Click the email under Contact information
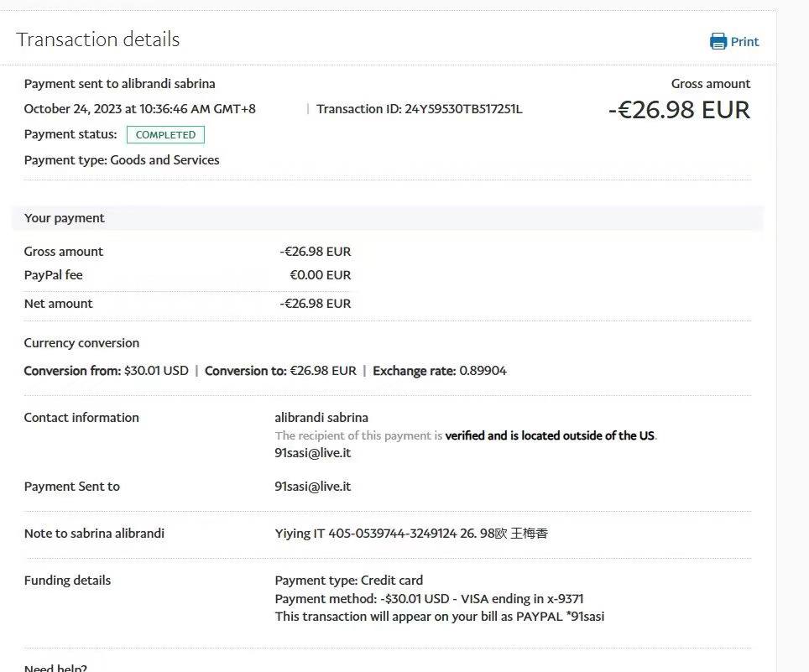809x672 pixels. (312, 453)
